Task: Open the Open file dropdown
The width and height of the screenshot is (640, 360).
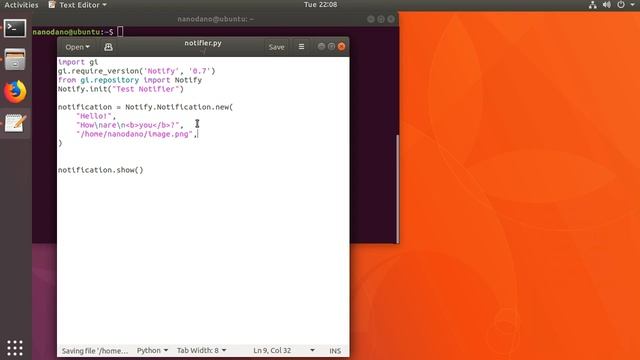Action: (x=78, y=47)
